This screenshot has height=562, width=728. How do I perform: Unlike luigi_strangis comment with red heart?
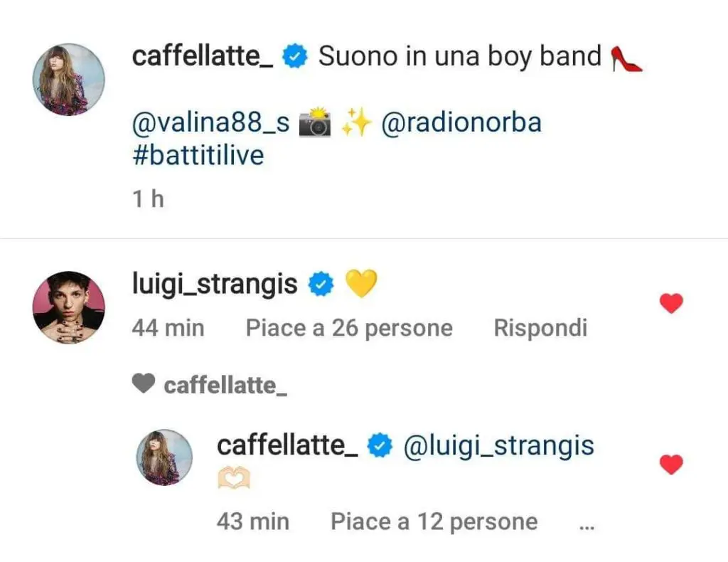pos(671,304)
